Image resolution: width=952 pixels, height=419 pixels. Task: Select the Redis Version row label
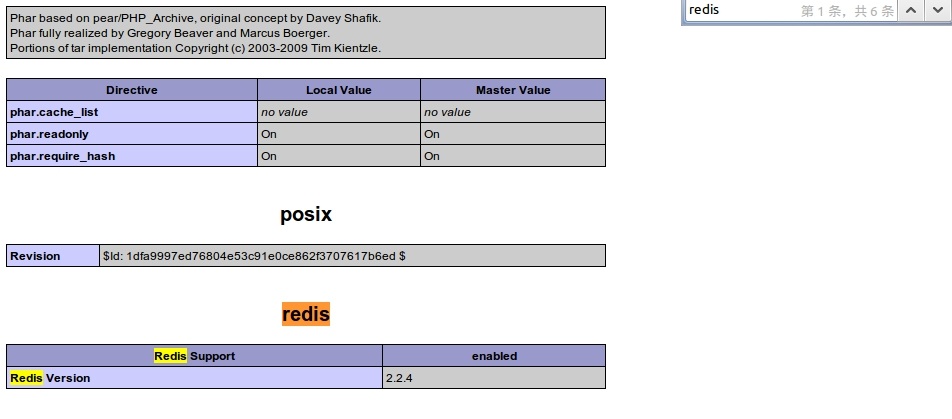tap(50, 378)
